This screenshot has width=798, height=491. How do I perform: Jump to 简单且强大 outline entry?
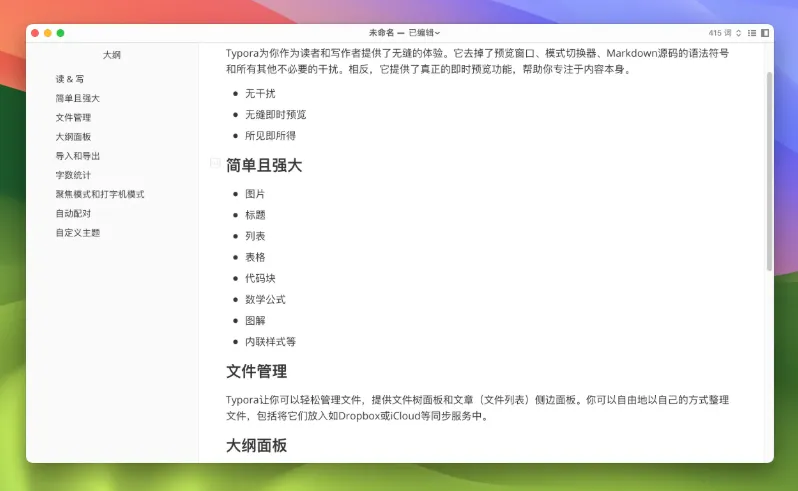tap(77, 98)
